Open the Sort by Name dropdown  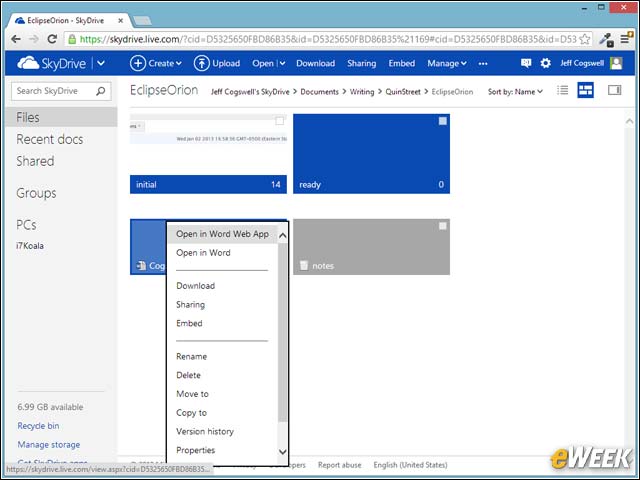(515, 92)
